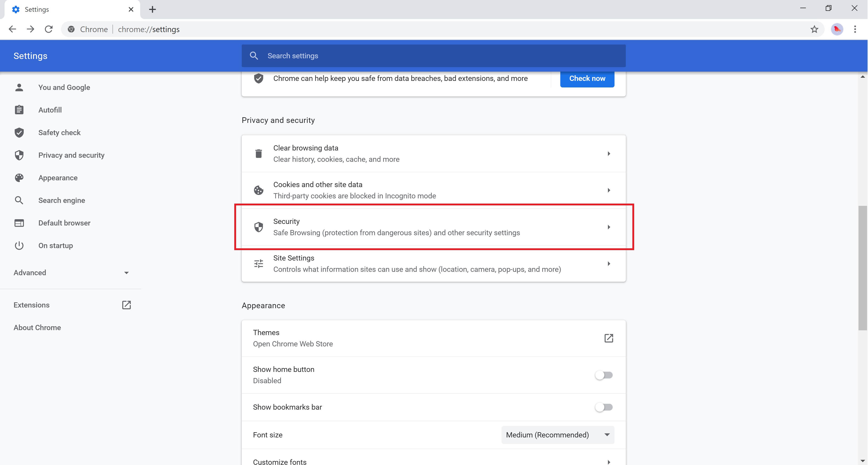The image size is (868, 465).
Task: Expand the Advanced section in sidebar
Action: pyautogui.click(x=71, y=272)
